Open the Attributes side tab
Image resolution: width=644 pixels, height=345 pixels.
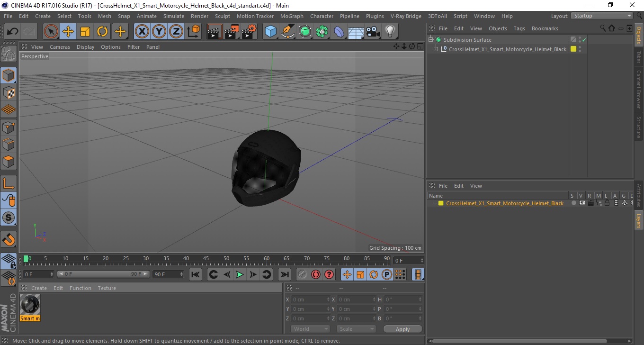point(638,196)
